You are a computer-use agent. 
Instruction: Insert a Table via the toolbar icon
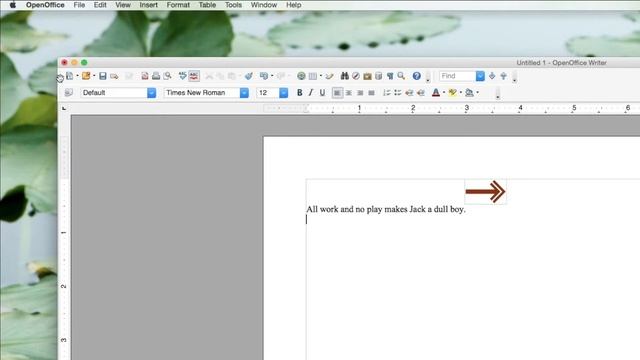click(313, 76)
